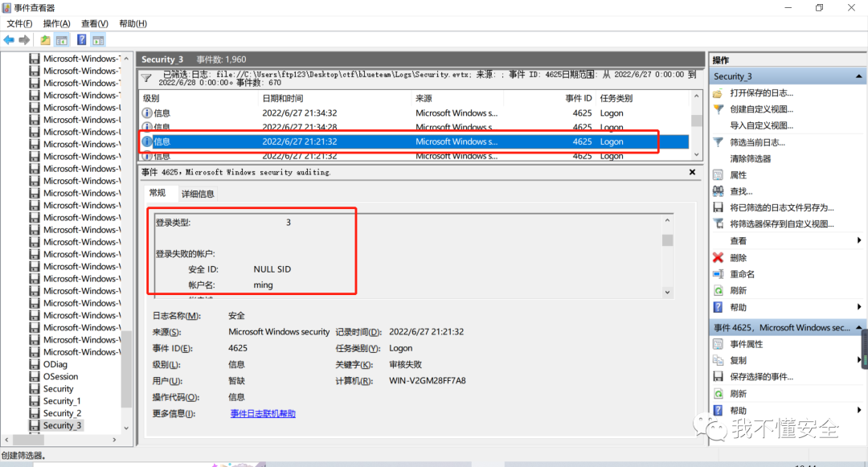Expand the 帮助 submenu arrow under 事件 4625

point(859,410)
